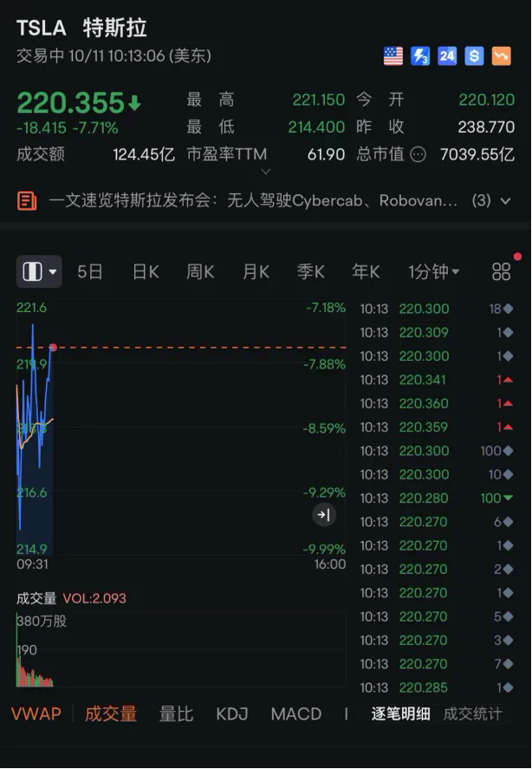
Task: Tap the orange news document icon
Action: [x=27, y=200]
